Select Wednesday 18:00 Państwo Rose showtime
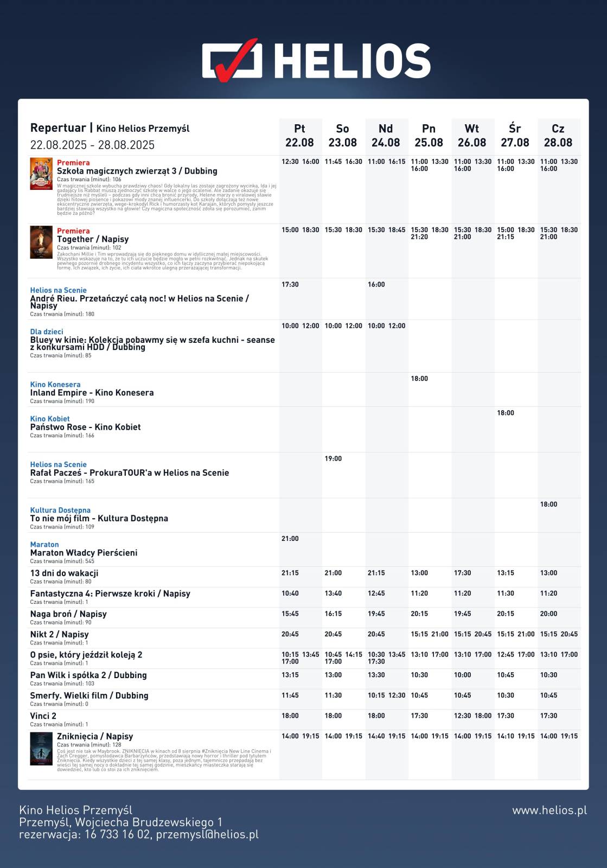This screenshot has height=868, width=607. [x=506, y=413]
